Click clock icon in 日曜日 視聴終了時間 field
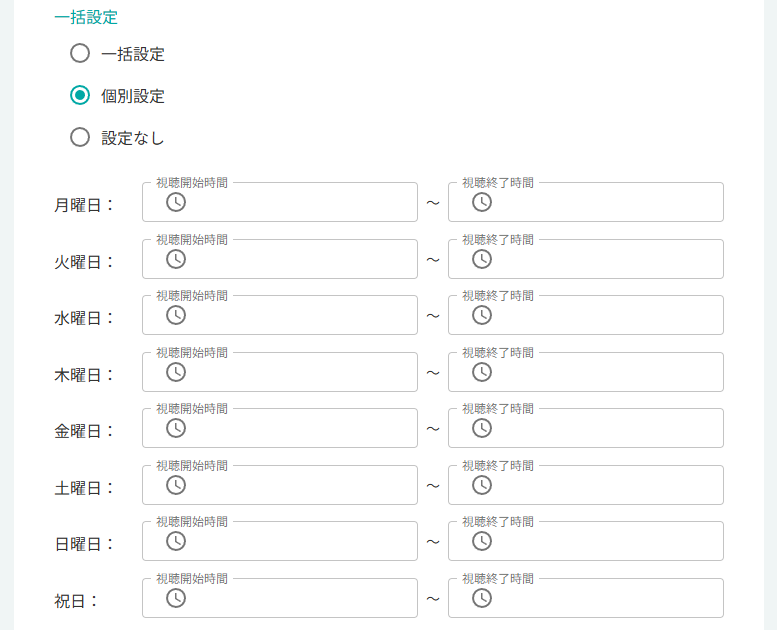The height and width of the screenshot is (630, 777). coord(482,541)
